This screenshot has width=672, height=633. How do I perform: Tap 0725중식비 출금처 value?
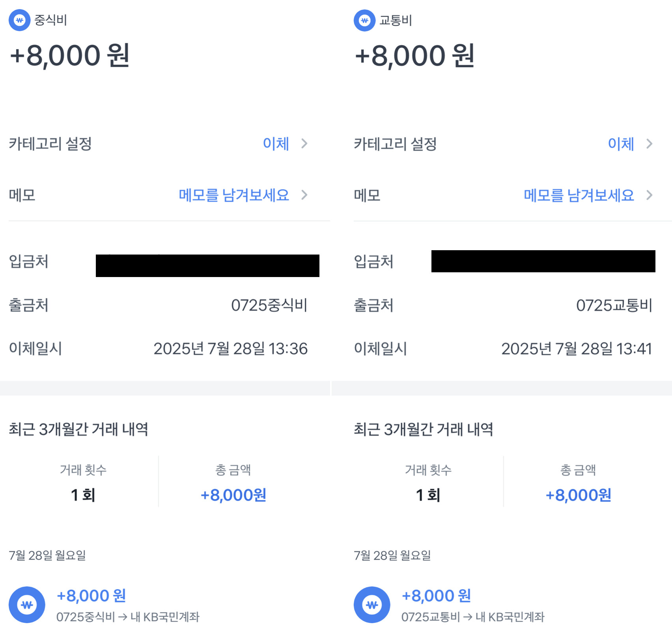pos(269,305)
